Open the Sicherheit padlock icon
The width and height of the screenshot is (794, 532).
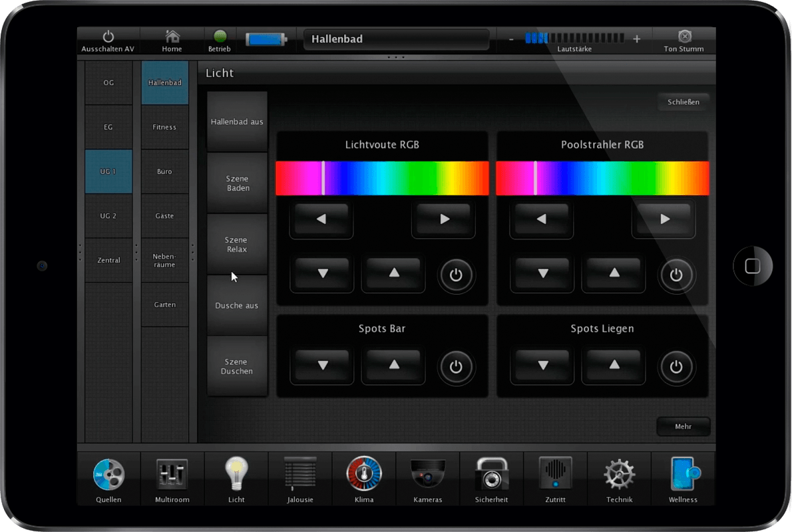pyautogui.click(x=491, y=475)
